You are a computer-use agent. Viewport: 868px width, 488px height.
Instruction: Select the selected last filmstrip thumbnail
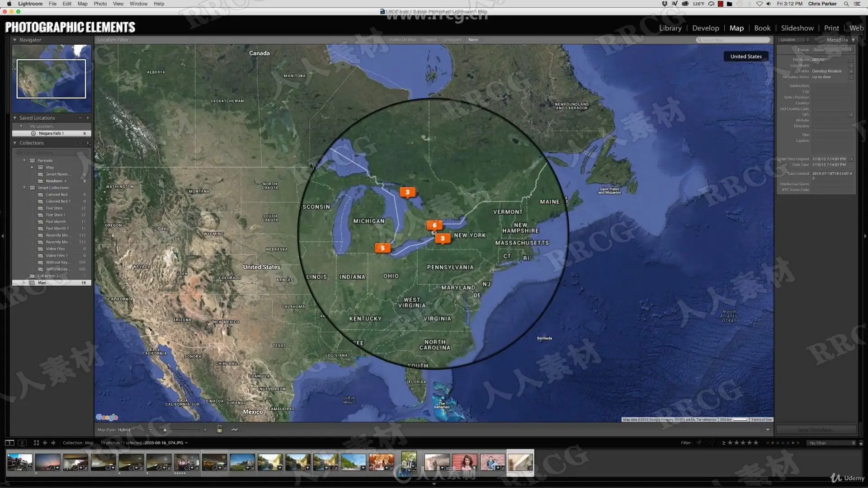520,462
